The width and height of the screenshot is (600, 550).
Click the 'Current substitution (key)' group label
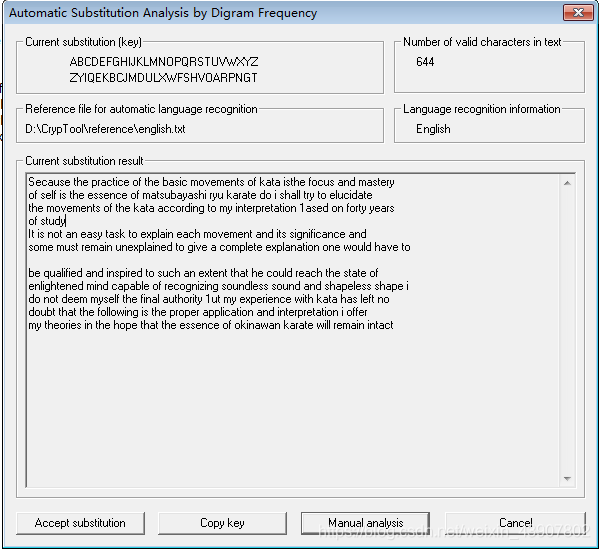(x=83, y=42)
